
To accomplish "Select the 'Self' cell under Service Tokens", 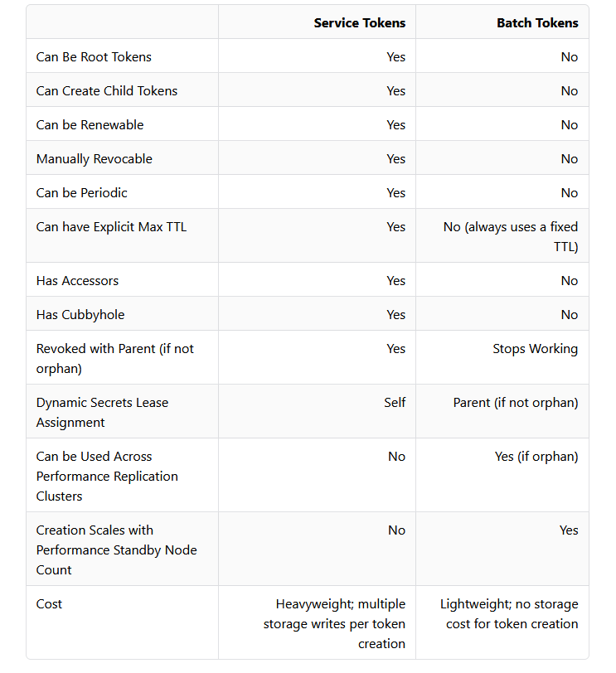I will click(x=395, y=403).
